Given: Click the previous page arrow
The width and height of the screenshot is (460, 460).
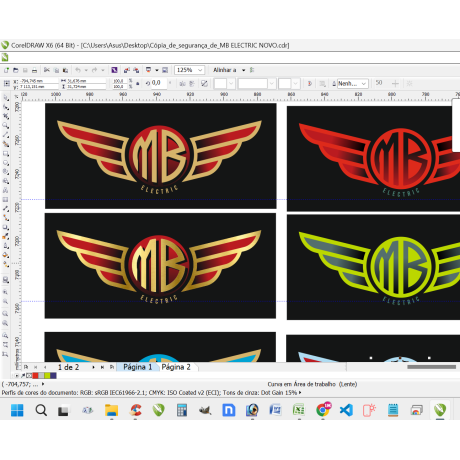Looking at the screenshot, I should coord(45,367).
